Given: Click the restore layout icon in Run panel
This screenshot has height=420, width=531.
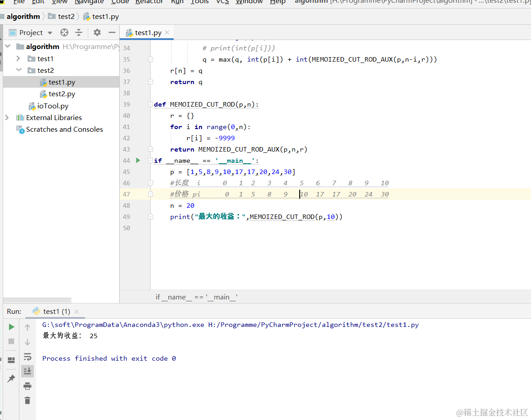Looking at the screenshot, I should [11, 360].
